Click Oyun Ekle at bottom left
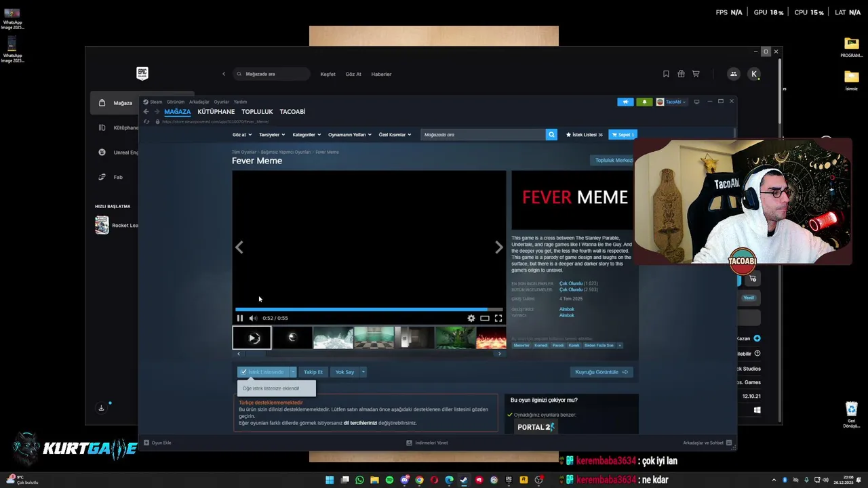This screenshot has width=868, height=488. coord(157,443)
